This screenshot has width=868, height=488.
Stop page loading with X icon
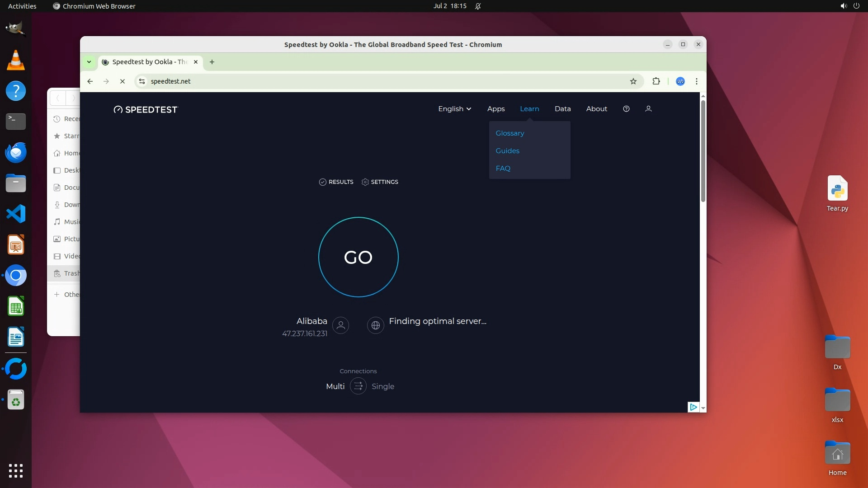click(x=122, y=81)
